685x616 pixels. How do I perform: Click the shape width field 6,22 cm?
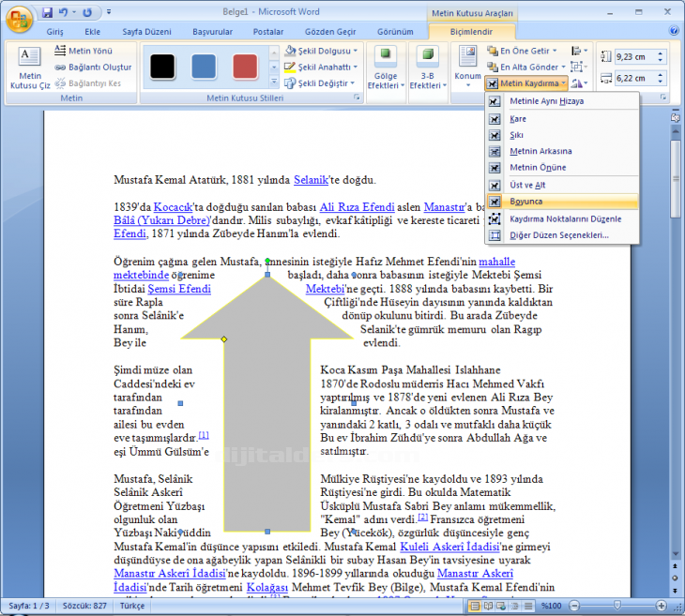pos(634,79)
